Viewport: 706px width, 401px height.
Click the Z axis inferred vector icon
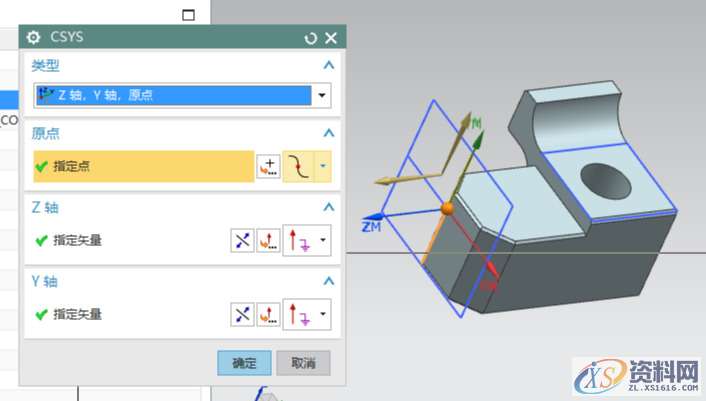(298, 241)
